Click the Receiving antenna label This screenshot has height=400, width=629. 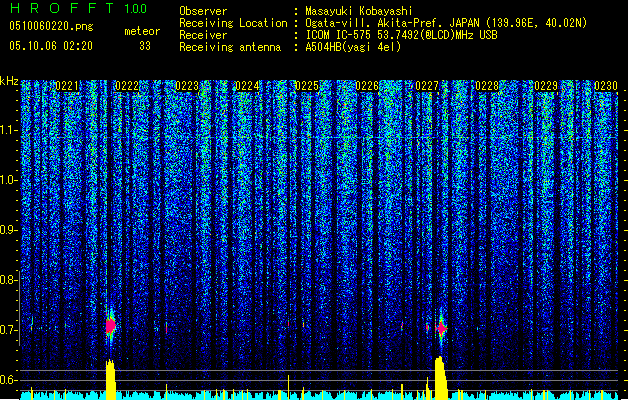tap(230, 47)
